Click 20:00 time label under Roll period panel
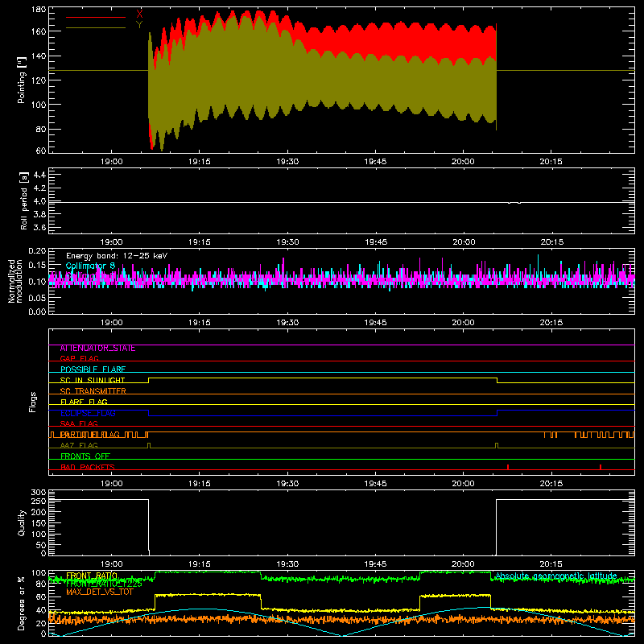This screenshot has width=644, height=644. pyautogui.click(x=464, y=242)
